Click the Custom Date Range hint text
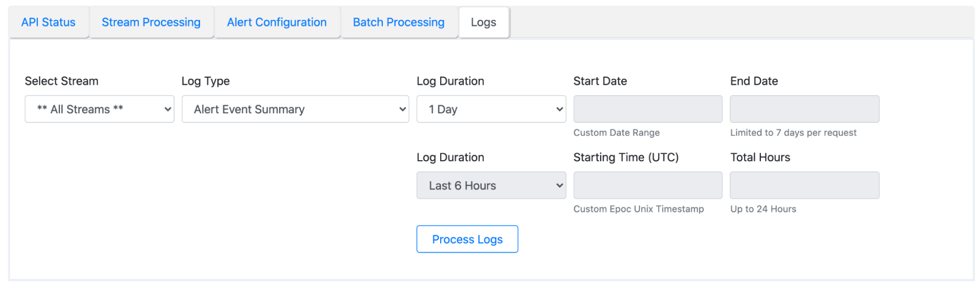The image size is (980, 291). pos(616,133)
